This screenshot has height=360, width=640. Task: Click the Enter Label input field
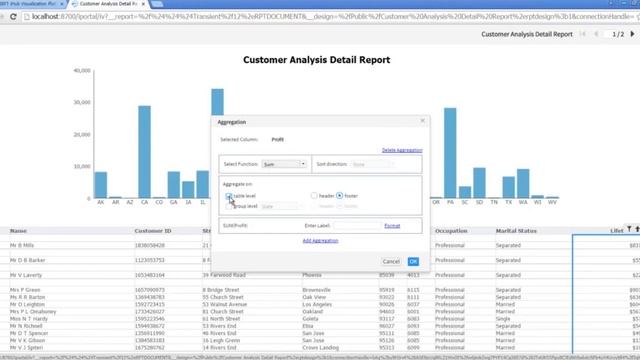[358, 226]
